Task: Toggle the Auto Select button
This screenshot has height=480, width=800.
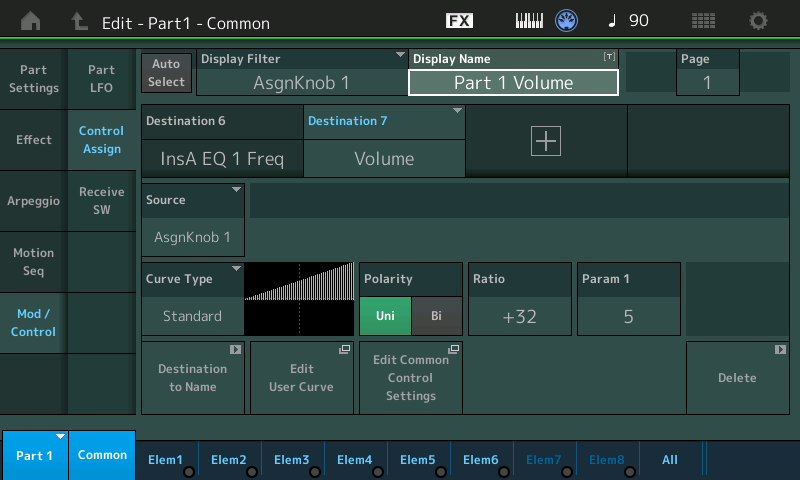Action: [167, 73]
